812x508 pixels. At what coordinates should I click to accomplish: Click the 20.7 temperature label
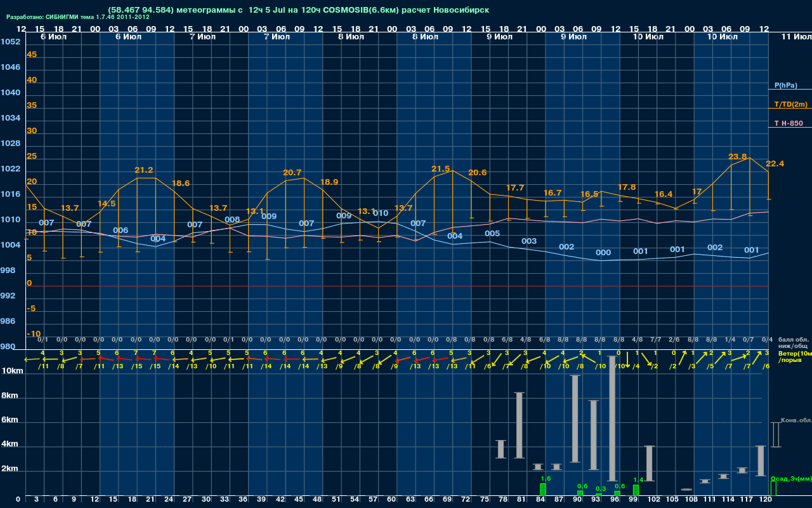click(292, 172)
